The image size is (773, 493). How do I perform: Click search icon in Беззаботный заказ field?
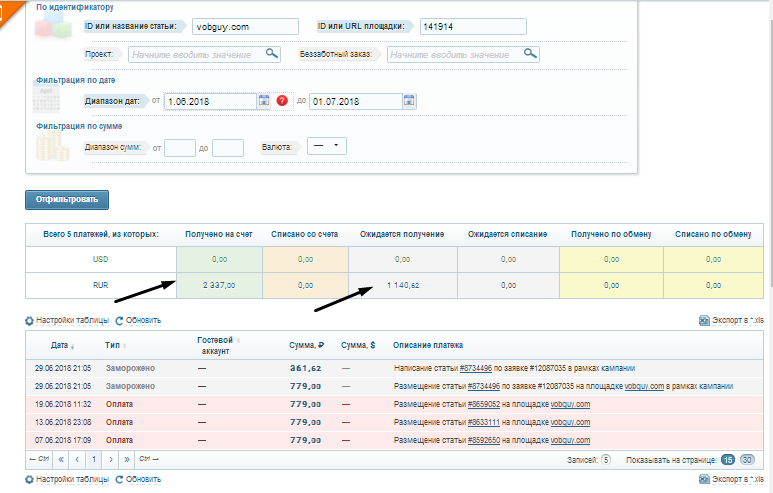530,53
